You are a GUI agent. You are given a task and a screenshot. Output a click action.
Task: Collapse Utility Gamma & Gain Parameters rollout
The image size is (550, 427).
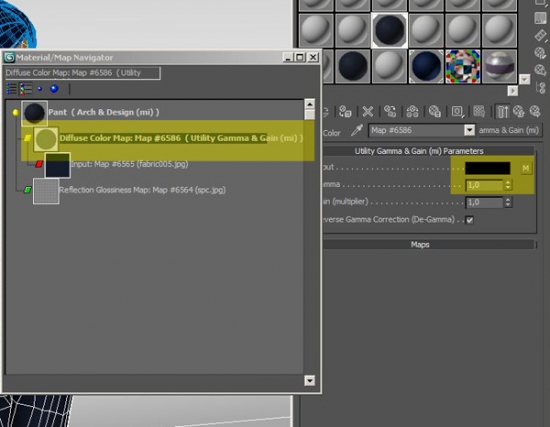click(419, 151)
